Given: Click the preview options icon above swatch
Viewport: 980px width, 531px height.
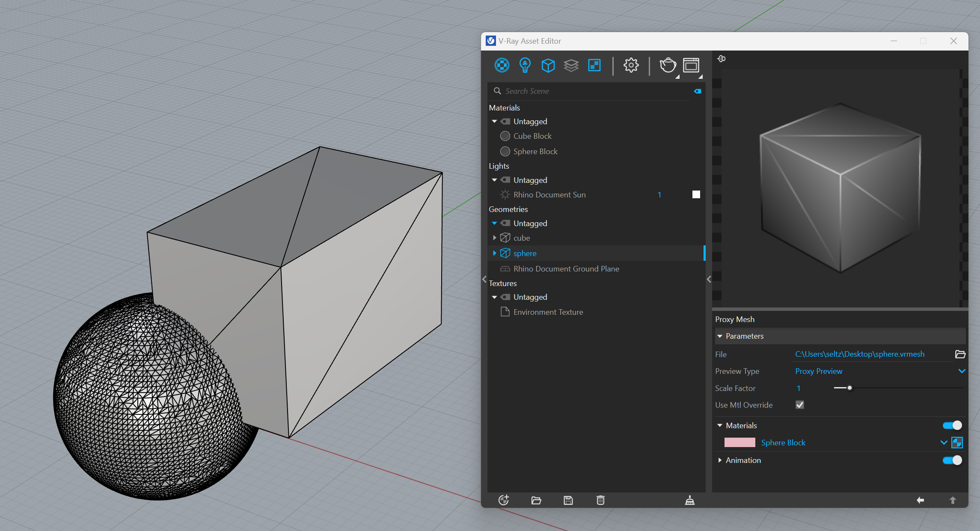Looking at the screenshot, I should click(x=722, y=59).
